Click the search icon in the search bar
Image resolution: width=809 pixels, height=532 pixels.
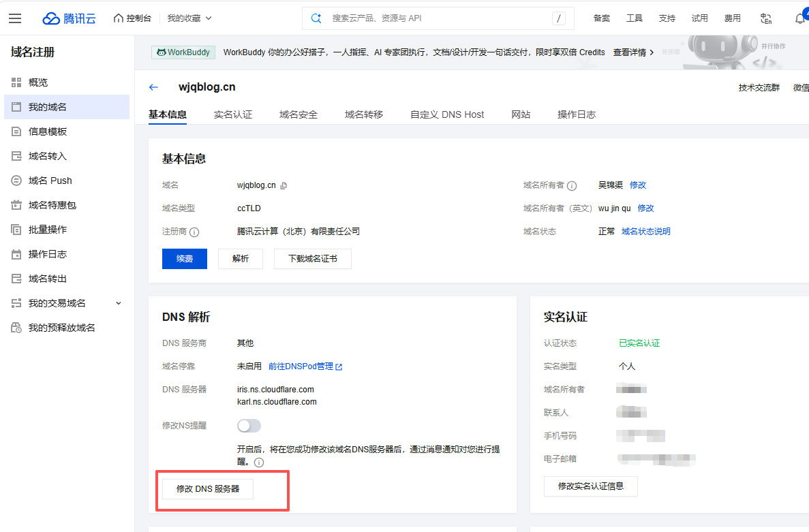[316, 18]
